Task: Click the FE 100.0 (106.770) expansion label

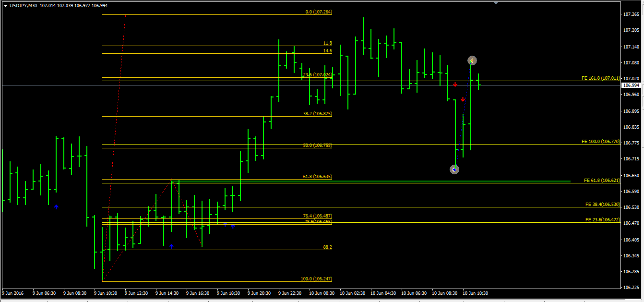Action: [601, 142]
